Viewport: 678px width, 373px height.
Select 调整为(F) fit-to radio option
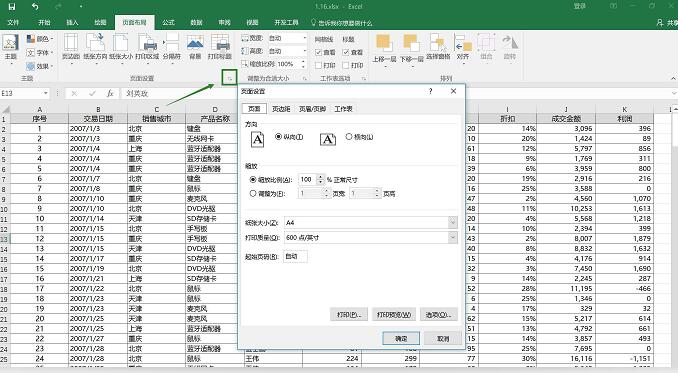coord(253,194)
